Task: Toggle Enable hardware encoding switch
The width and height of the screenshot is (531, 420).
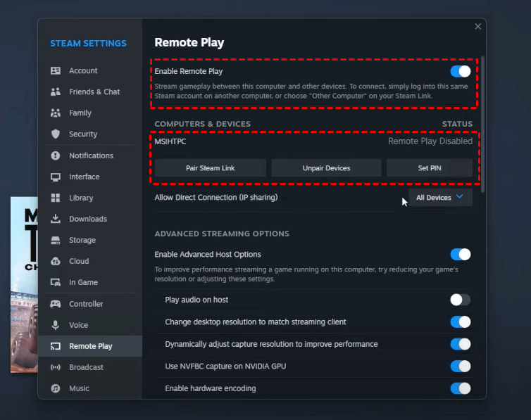Action: (x=460, y=388)
